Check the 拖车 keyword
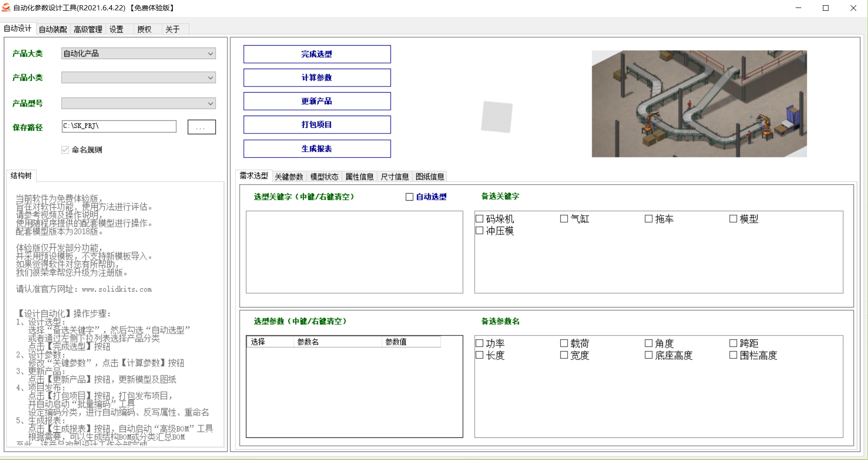The height and width of the screenshot is (460, 868). [x=649, y=218]
